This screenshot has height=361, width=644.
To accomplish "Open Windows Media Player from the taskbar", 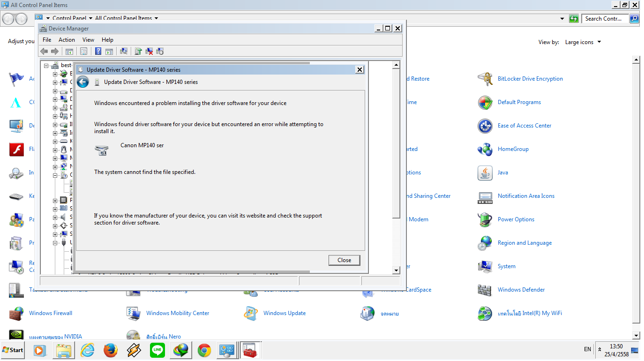I will tap(40, 350).
